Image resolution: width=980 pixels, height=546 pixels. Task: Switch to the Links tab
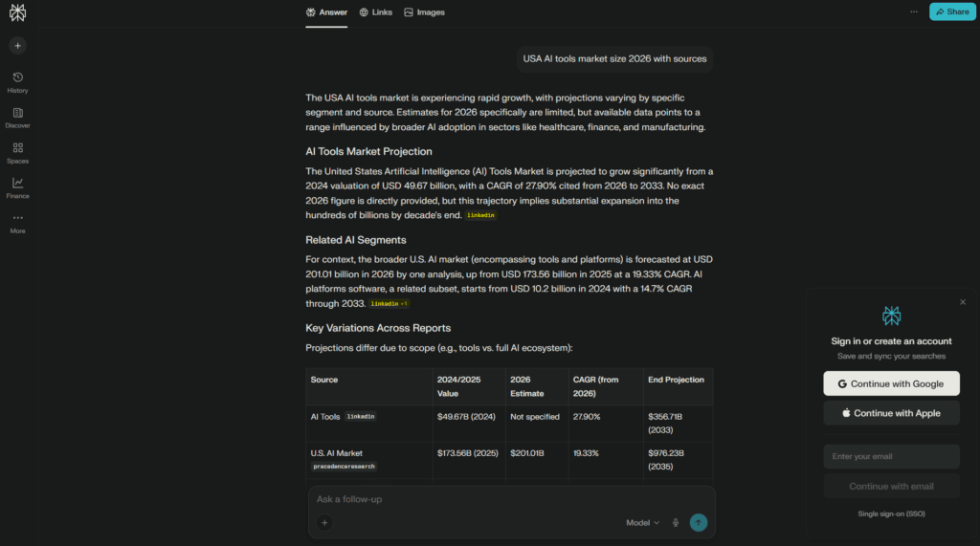click(x=375, y=12)
